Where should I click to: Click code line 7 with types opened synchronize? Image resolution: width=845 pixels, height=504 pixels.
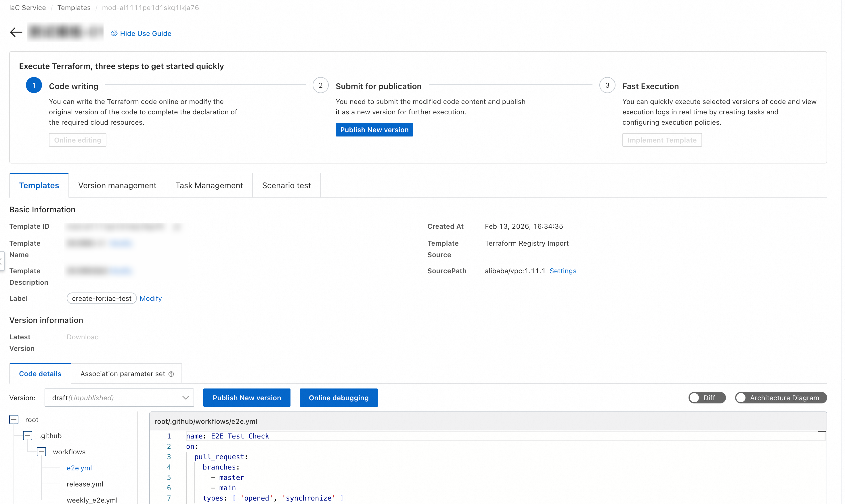[x=273, y=498]
